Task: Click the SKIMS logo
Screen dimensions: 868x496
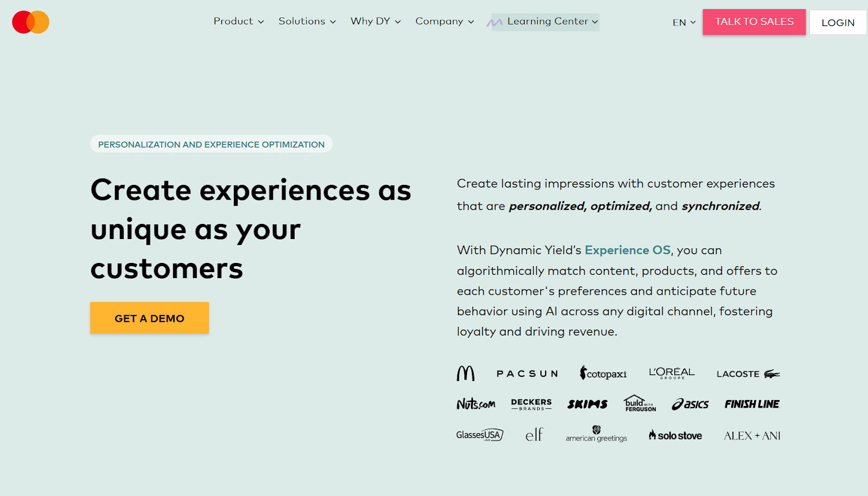Action: (x=588, y=404)
